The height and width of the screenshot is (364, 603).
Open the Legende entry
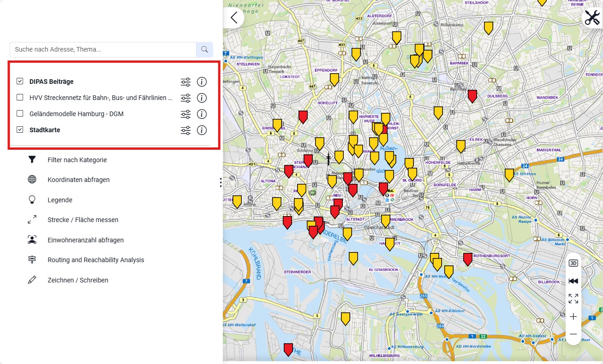60,200
